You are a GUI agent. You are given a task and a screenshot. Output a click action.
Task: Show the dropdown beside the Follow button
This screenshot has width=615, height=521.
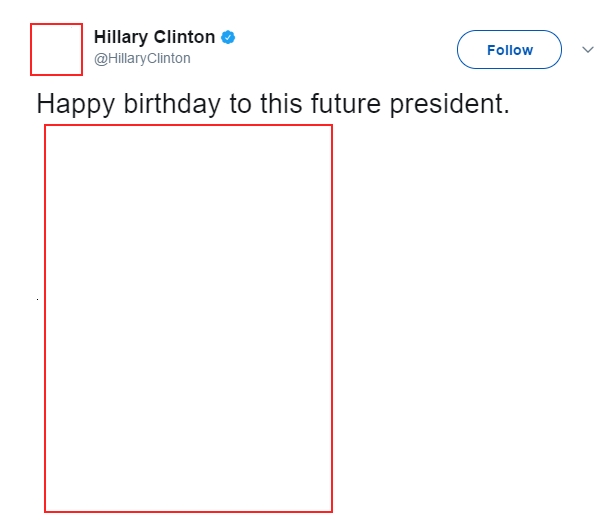(x=588, y=50)
